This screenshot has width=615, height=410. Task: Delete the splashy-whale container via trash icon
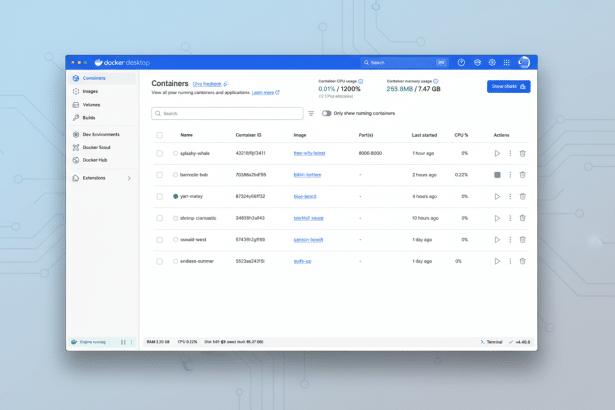click(522, 153)
